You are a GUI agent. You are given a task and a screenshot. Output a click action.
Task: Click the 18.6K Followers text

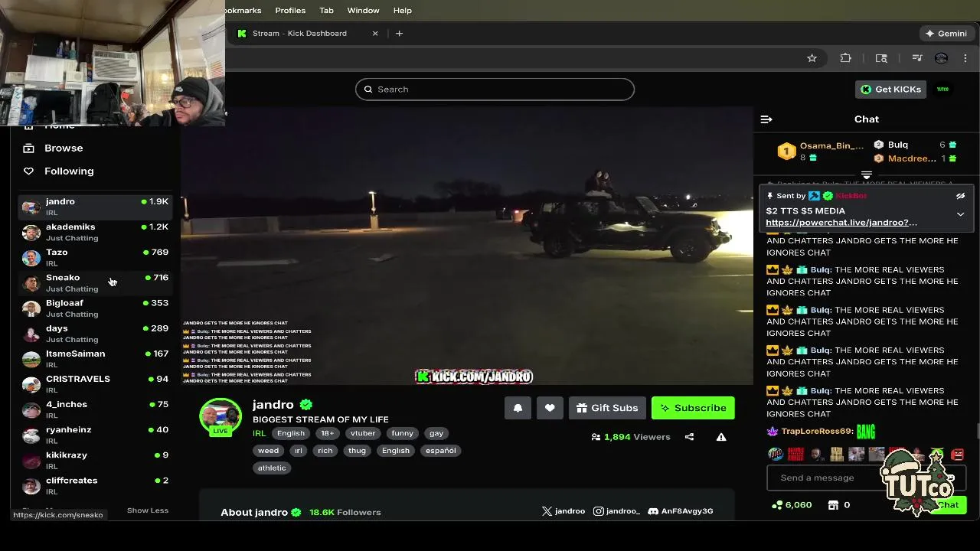pyautogui.click(x=345, y=512)
